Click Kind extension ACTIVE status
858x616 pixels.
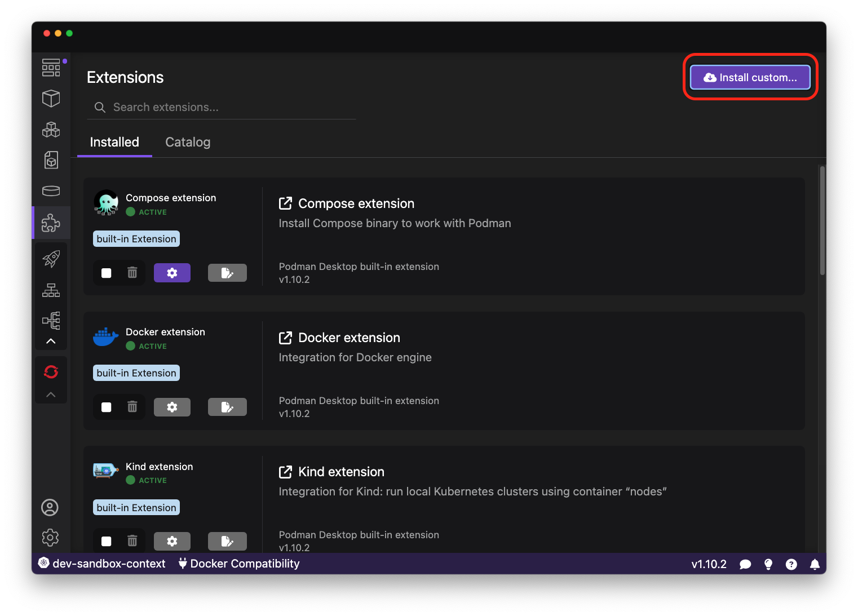click(147, 480)
